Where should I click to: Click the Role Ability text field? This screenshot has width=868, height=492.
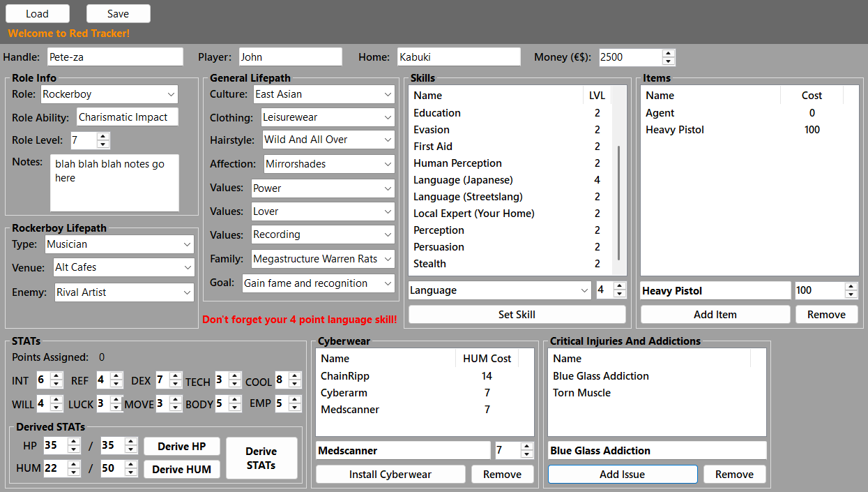pyautogui.click(x=128, y=117)
